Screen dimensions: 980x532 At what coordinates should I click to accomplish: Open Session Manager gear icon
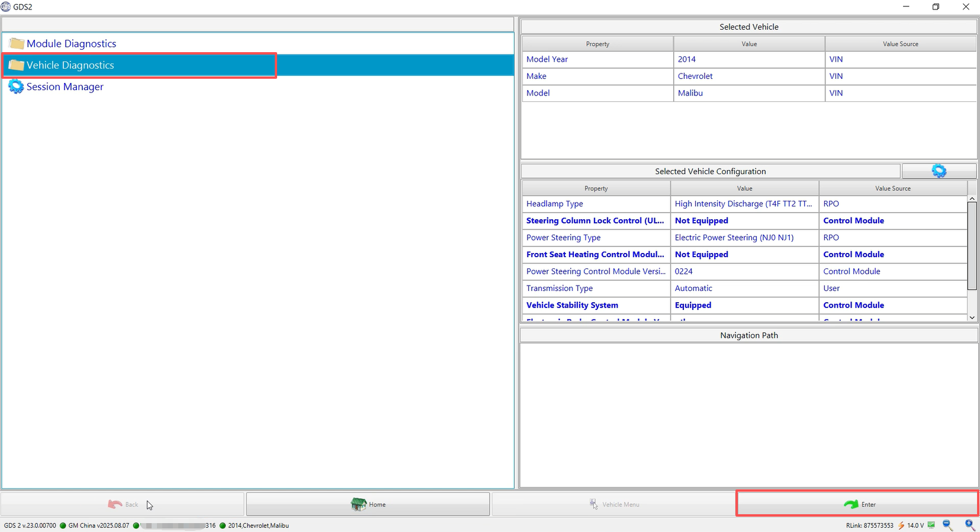pyautogui.click(x=16, y=87)
